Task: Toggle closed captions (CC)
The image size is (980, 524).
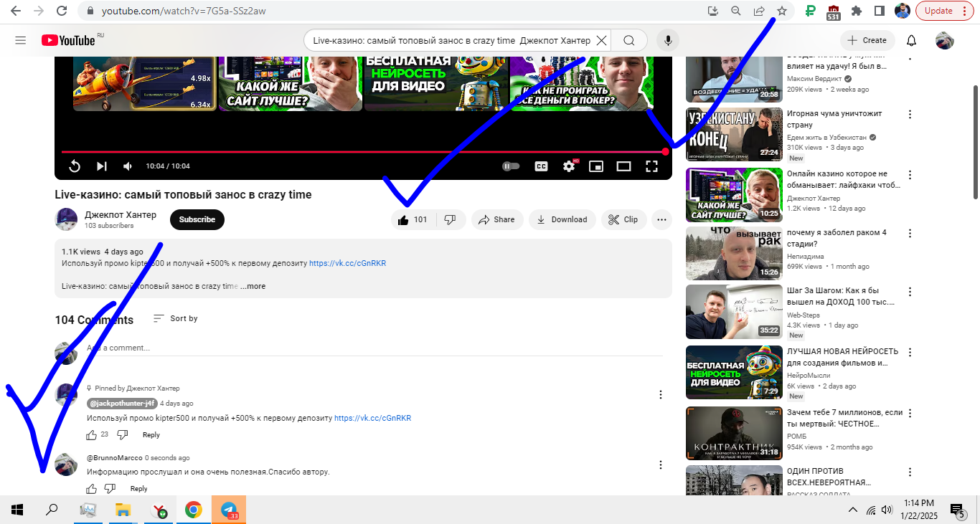Action: tap(542, 166)
